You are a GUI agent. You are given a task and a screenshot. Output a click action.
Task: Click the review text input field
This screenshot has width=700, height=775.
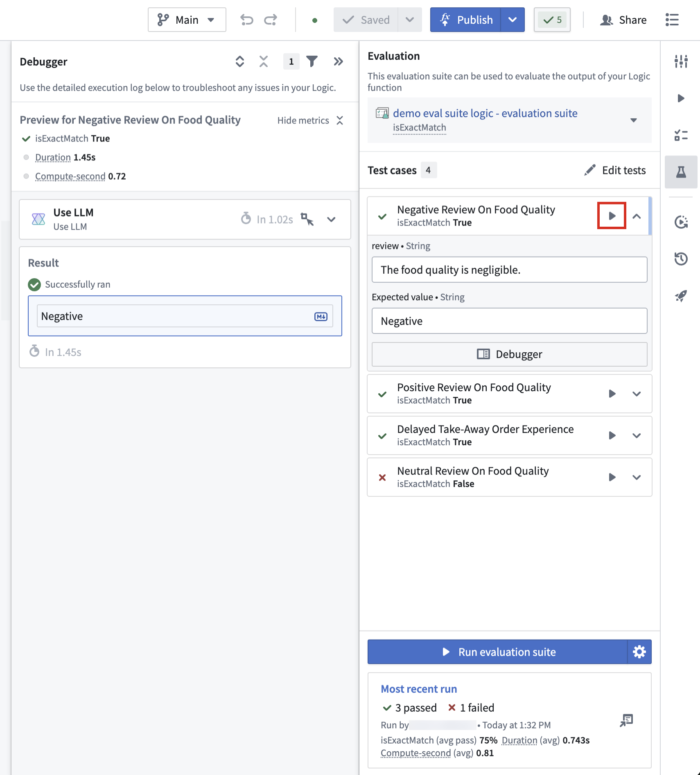click(x=509, y=270)
